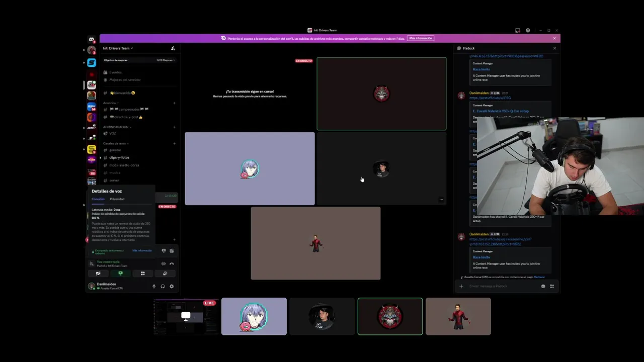Close the Padock chat side panel
Screen dimensions: 644x362
[x=554, y=48]
